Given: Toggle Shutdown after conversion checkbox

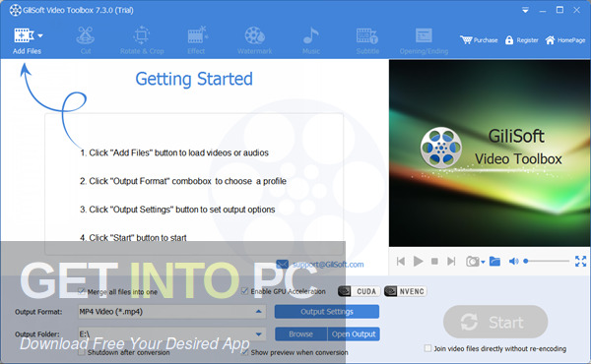Looking at the screenshot, I should click(x=82, y=352).
